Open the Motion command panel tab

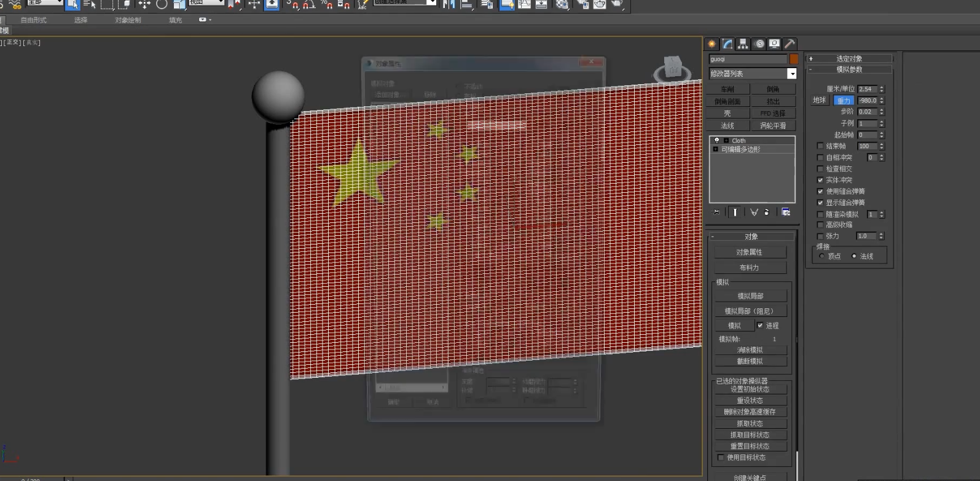pyautogui.click(x=759, y=44)
